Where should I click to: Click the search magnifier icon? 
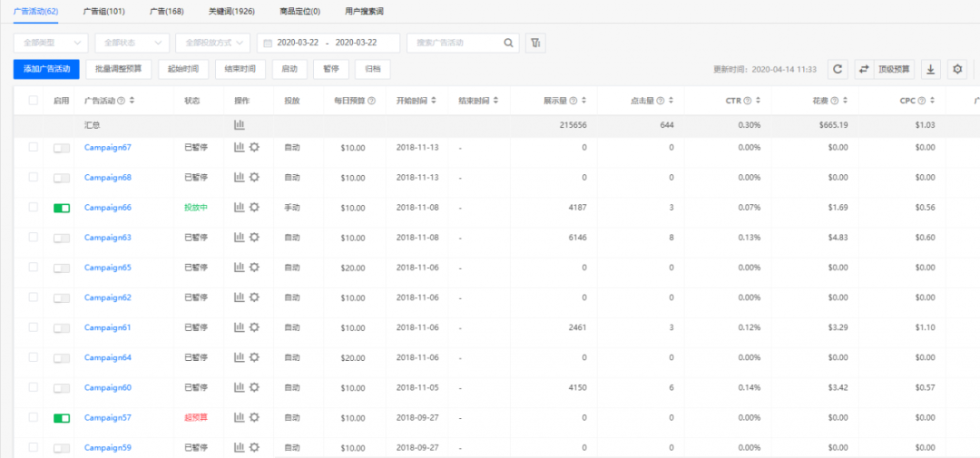(x=508, y=43)
